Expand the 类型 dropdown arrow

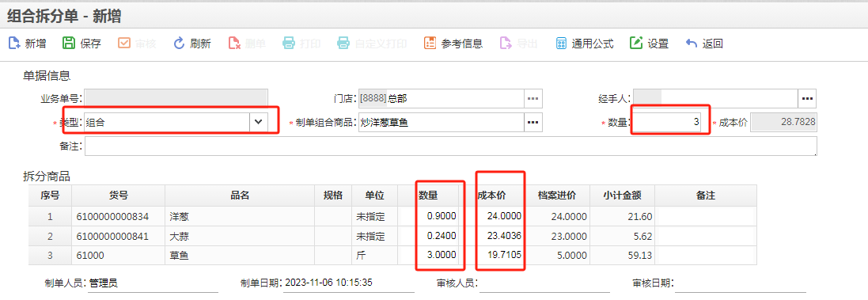(258, 122)
